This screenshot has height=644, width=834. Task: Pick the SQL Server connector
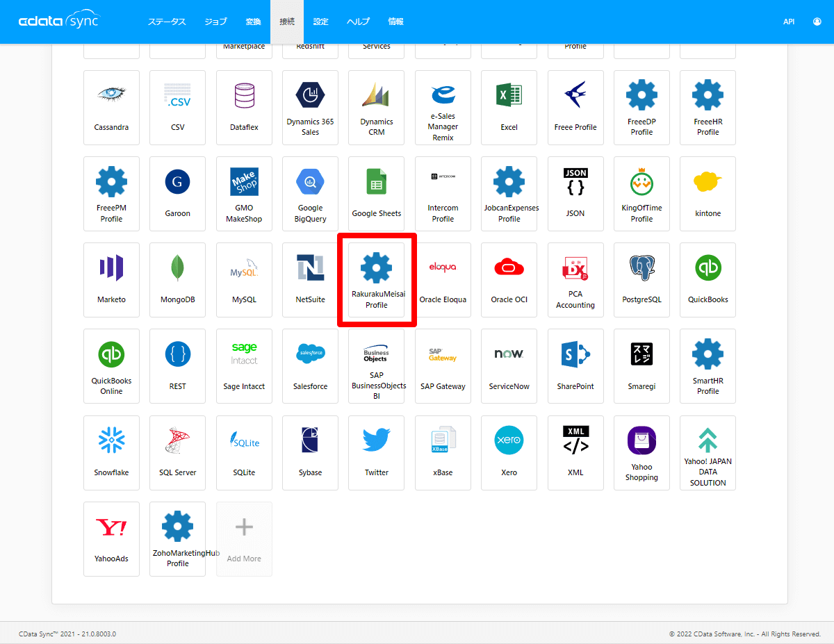point(178,453)
